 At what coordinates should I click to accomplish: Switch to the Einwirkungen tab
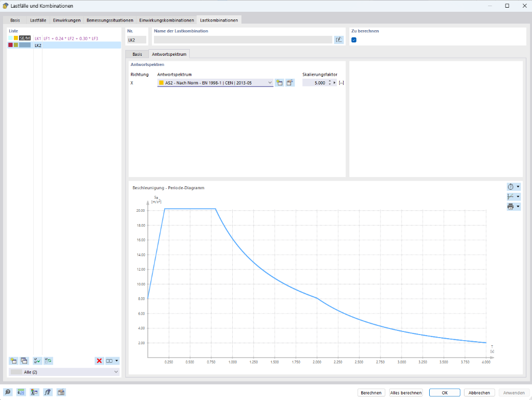[66, 20]
